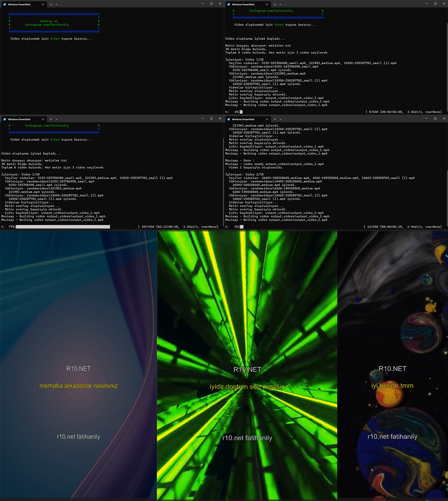448x501 pixels.
Task: Click 'Moviepy - Writing video' output_video_2.mp4 line
Action: (276, 220)
